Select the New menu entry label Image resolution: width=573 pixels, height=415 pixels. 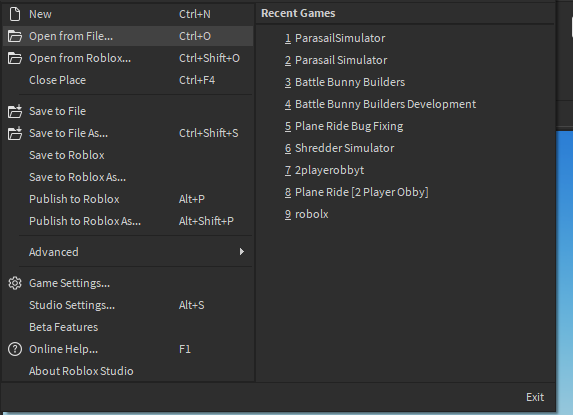point(40,14)
